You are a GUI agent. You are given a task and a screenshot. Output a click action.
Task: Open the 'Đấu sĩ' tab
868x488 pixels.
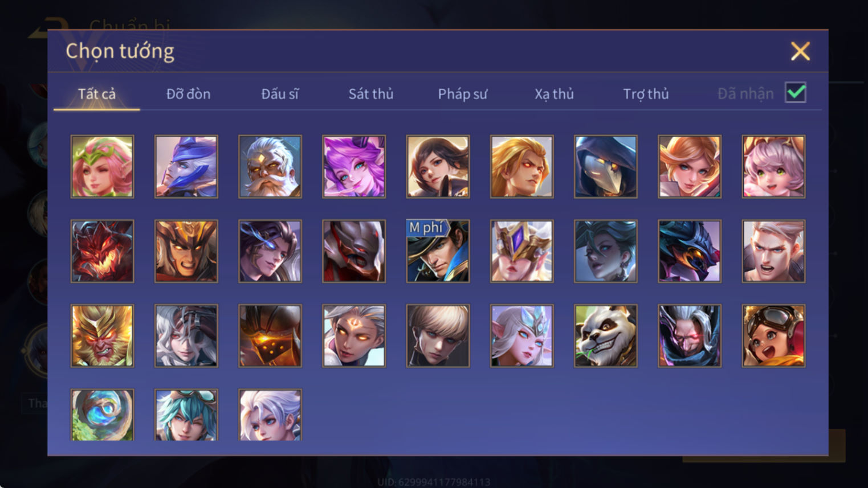[280, 94]
